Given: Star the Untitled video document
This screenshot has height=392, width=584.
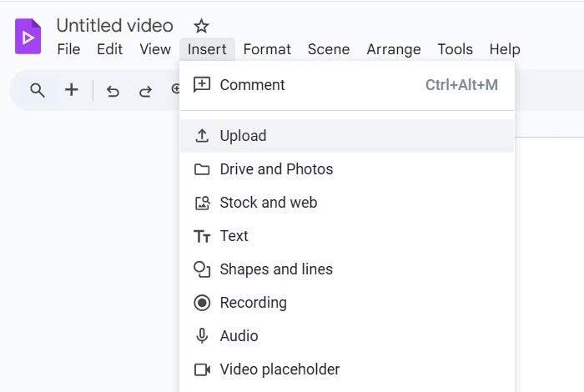Looking at the screenshot, I should [x=201, y=26].
